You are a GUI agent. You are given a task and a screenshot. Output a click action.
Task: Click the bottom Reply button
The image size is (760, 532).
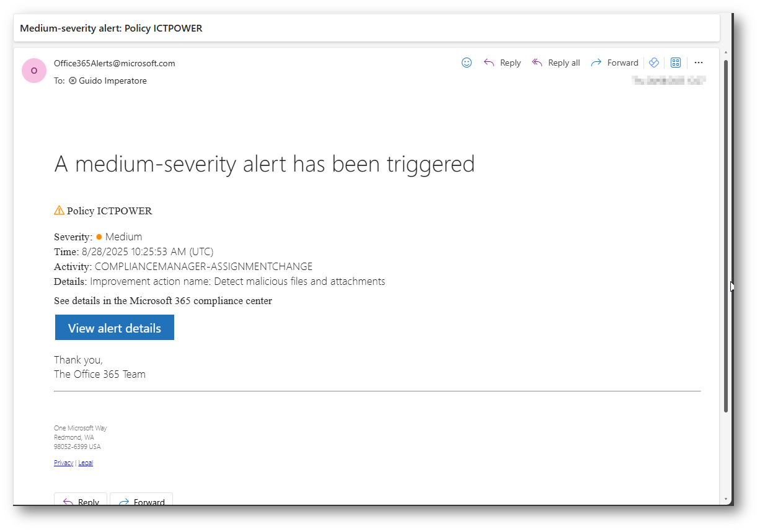[81, 500]
